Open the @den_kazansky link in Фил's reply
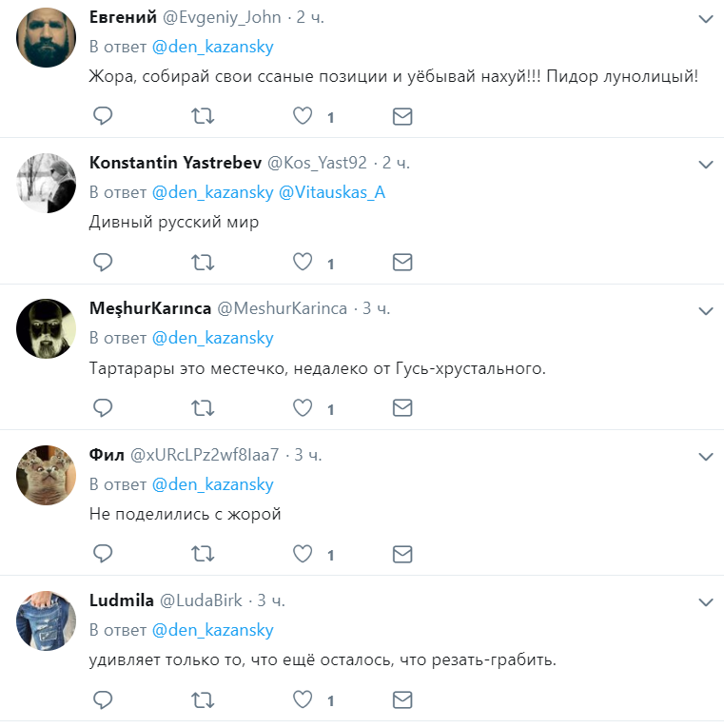 coord(212,484)
